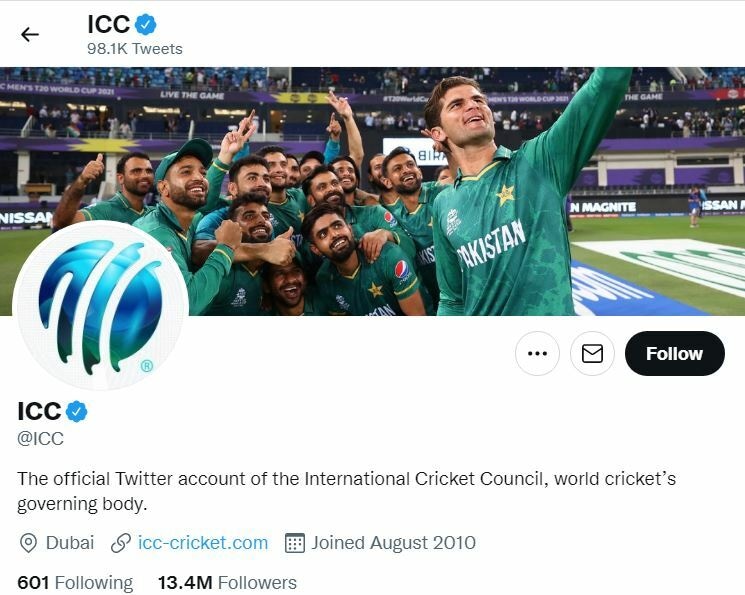
Task: Click the @ICC handle text
Action: click(40, 438)
